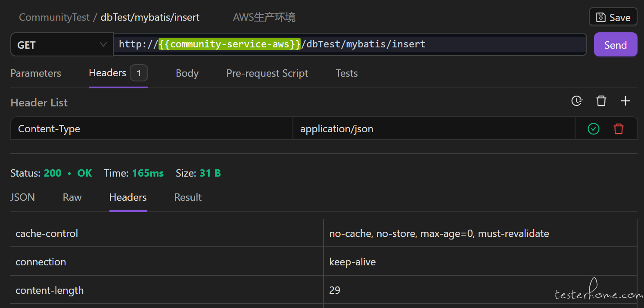
Task: Click the CommunityTest breadcrumb
Action: (x=54, y=17)
